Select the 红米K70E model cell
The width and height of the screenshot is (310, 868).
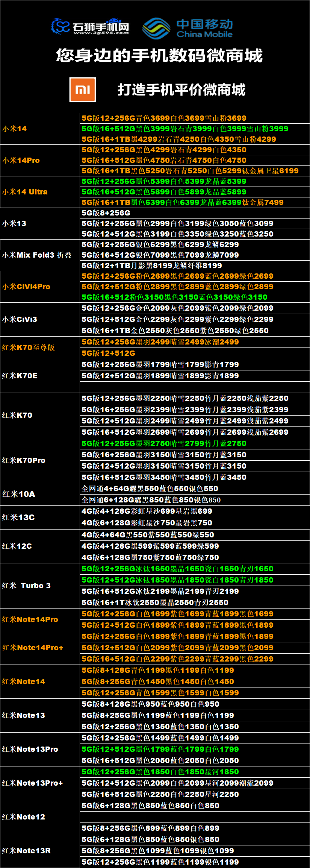tap(40, 376)
